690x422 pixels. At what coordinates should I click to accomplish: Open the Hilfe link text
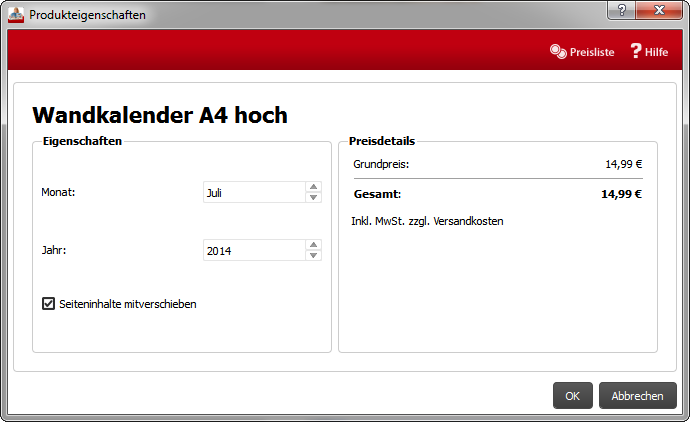pos(657,52)
